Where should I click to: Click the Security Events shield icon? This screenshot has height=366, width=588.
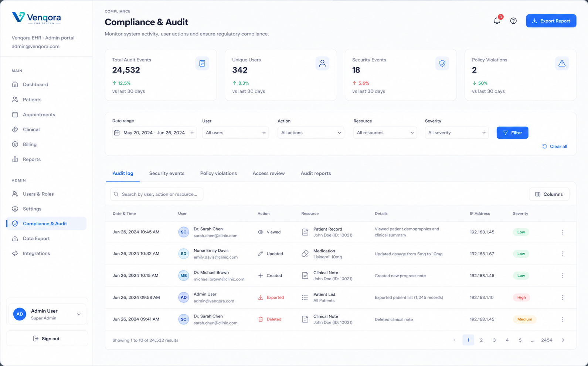(442, 63)
